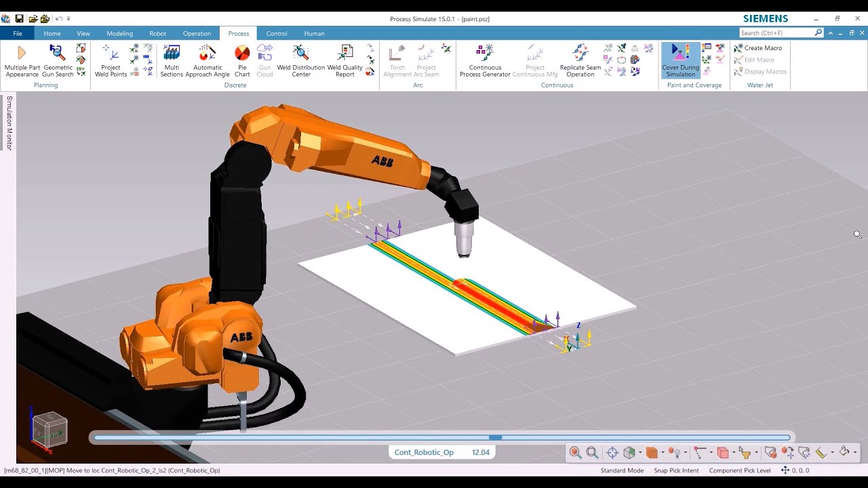Switch to the Operation ribbon tab
868x488 pixels.
[x=197, y=33]
